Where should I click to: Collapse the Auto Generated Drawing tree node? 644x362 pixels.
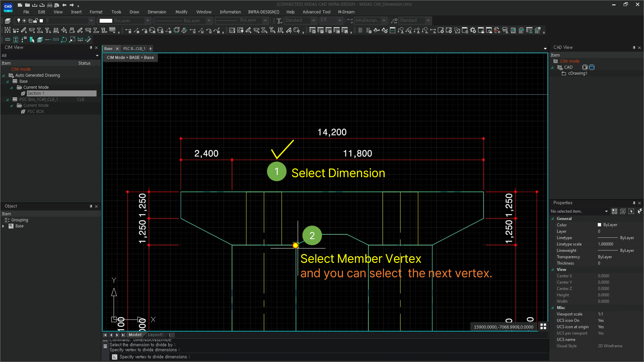[x=4, y=76]
